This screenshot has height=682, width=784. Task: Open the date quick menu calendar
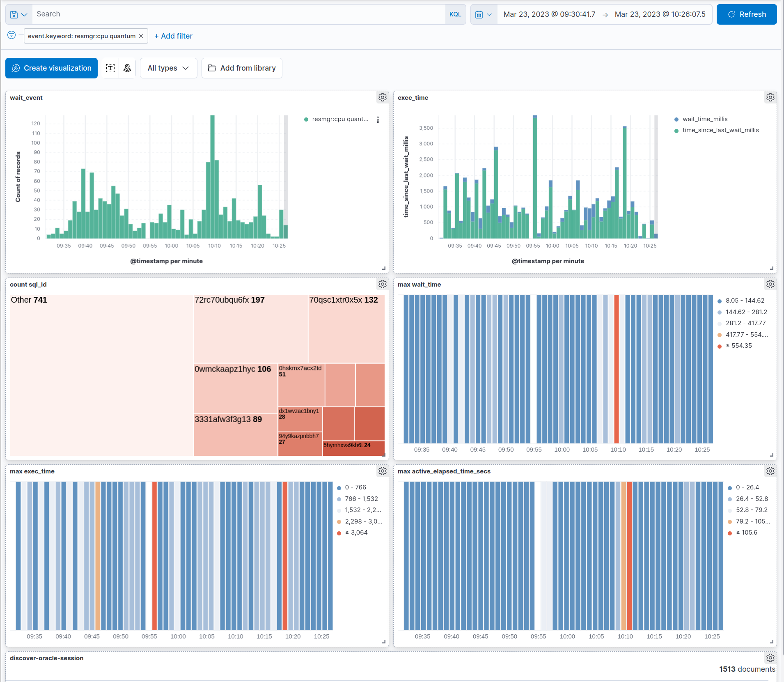[484, 14]
